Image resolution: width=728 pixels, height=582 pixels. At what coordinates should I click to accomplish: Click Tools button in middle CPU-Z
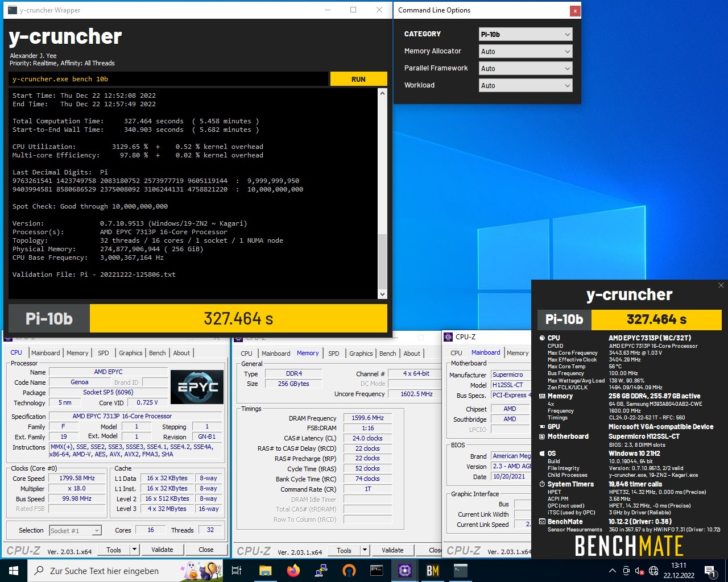pos(344,550)
